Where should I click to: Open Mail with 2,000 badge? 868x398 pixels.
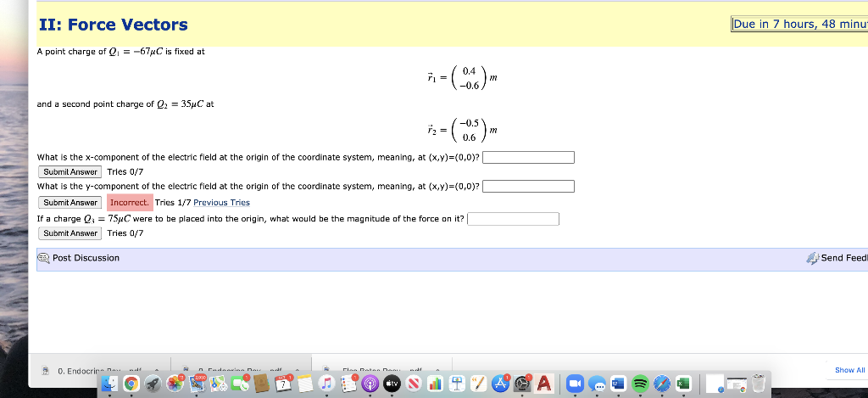(197, 384)
